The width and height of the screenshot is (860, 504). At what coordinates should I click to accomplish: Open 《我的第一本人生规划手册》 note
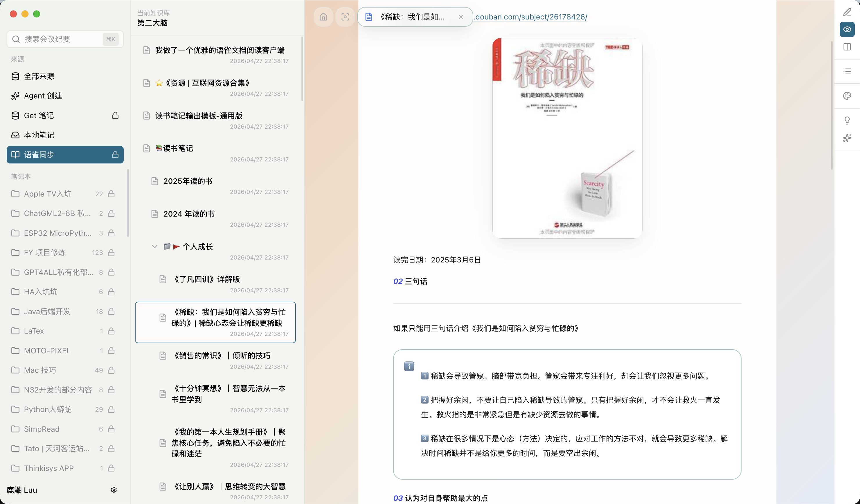[215, 448]
